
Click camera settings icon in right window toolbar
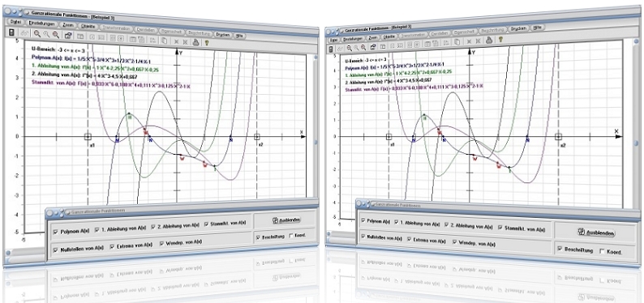tap(373, 47)
